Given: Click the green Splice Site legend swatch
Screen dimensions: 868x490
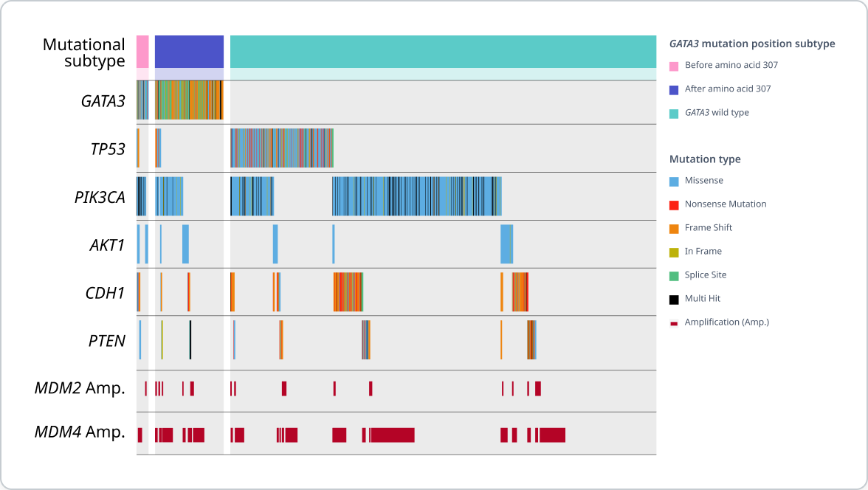Looking at the screenshot, I should click(673, 275).
